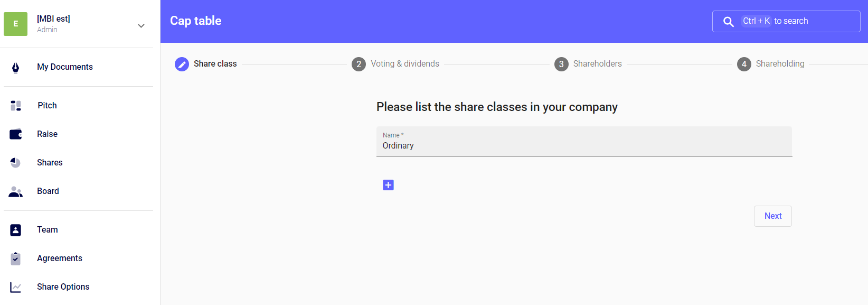Click the Agreements clipboard icon
This screenshot has width=868, height=305.
(16, 258)
